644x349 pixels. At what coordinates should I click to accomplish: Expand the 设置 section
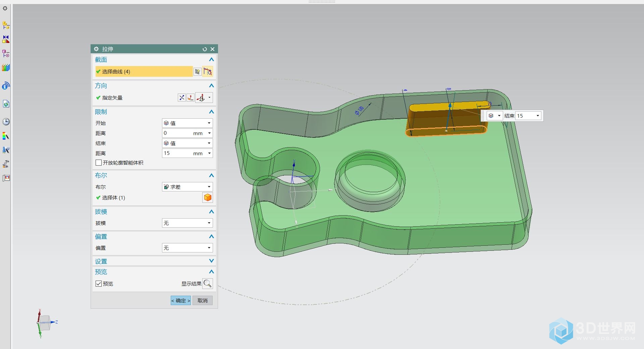click(211, 261)
